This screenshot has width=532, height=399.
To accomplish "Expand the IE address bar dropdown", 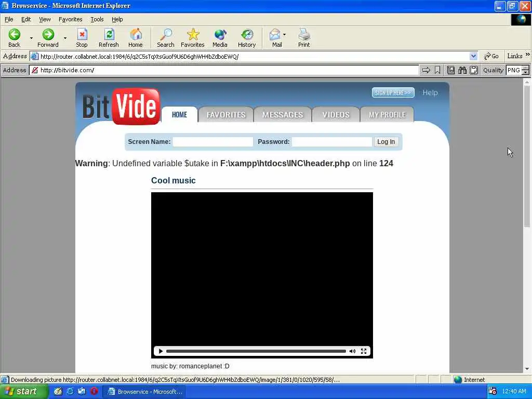I will coord(473,56).
